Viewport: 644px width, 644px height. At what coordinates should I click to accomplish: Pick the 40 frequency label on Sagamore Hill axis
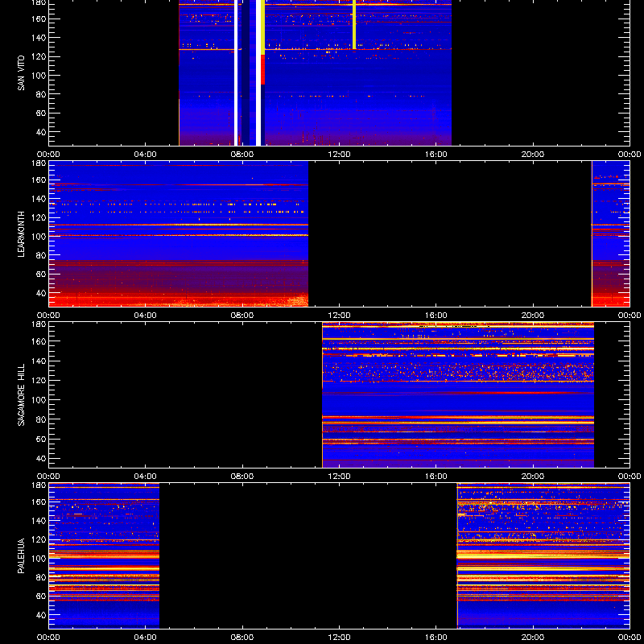(x=41, y=458)
